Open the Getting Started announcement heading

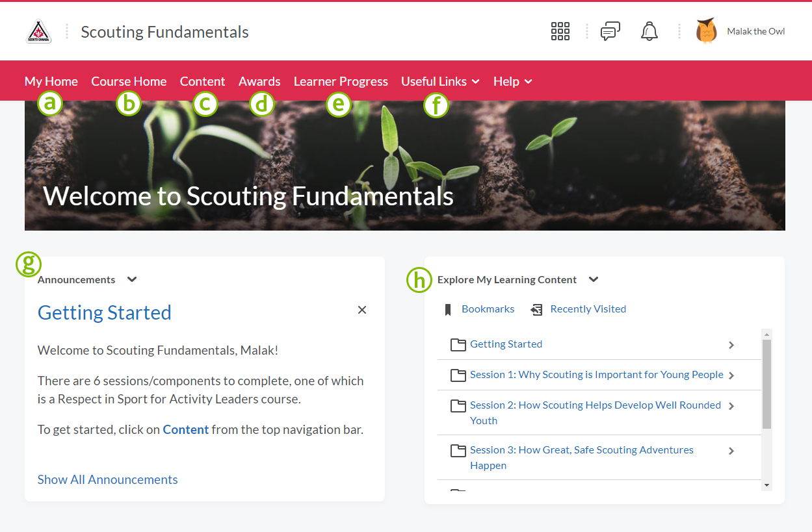tap(105, 312)
